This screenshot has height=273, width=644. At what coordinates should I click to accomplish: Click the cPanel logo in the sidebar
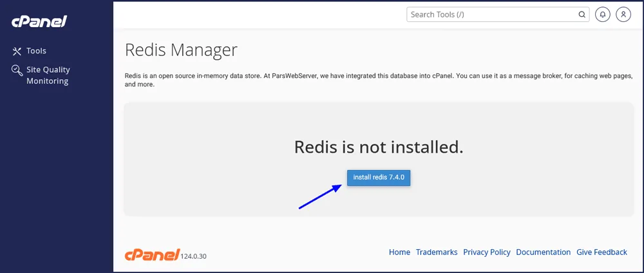tap(39, 21)
